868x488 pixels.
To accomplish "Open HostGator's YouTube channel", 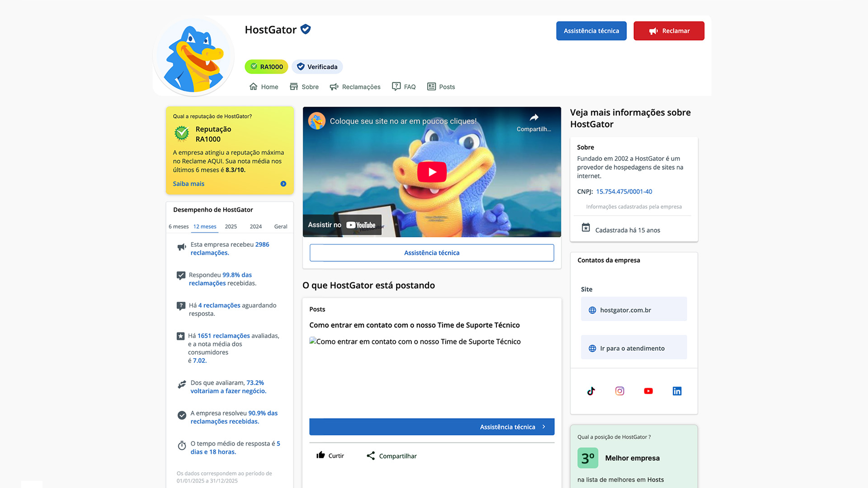I will coord(648,391).
